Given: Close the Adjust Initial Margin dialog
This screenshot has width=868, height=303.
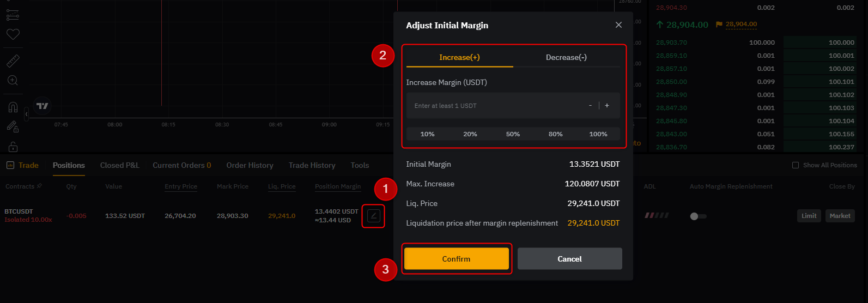Looking at the screenshot, I should (x=618, y=25).
